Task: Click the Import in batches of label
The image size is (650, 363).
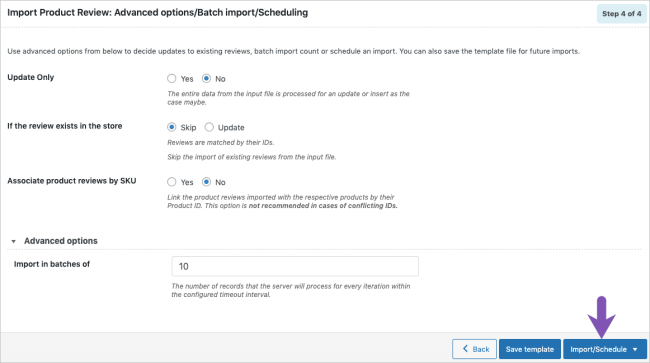Action: (52, 264)
